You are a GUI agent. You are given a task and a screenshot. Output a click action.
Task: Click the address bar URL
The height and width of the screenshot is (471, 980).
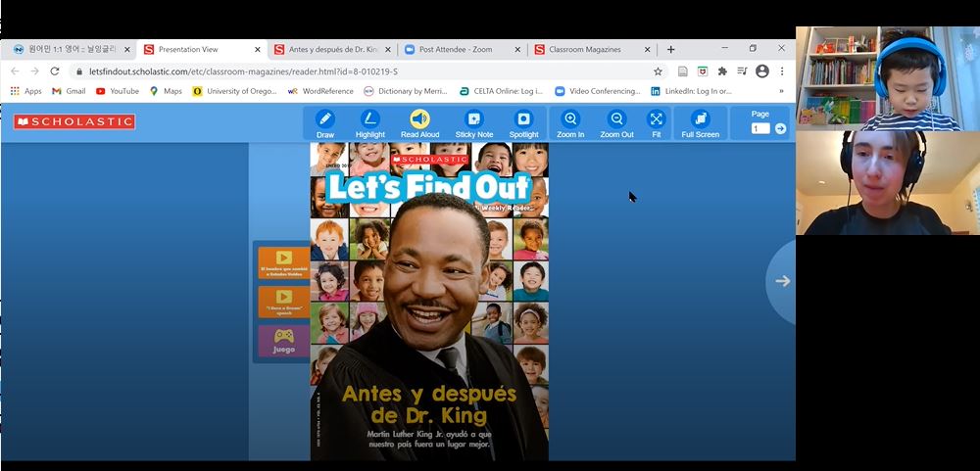tap(243, 71)
